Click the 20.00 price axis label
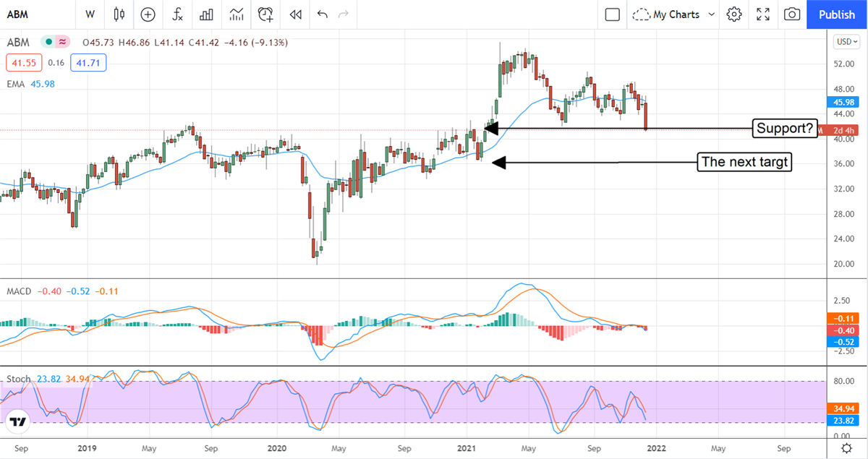This screenshot has height=459, width=868. pyautogui.click(x=844, y=264)
